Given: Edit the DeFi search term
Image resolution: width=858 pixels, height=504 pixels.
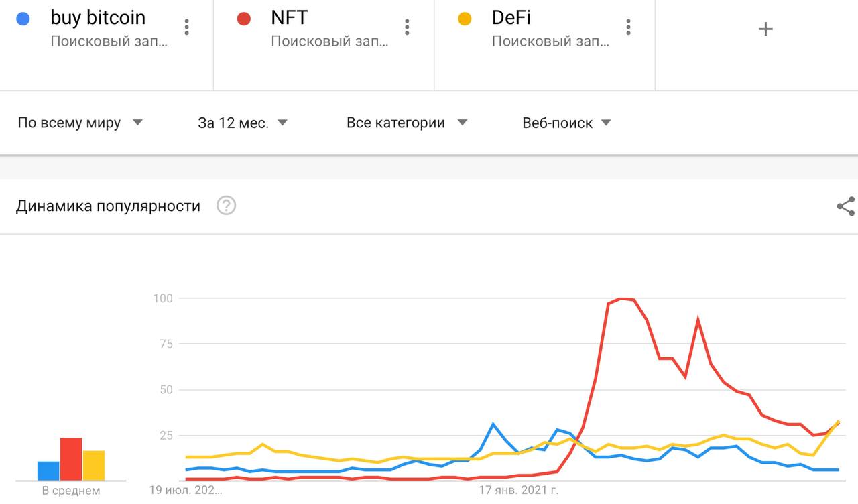Looking at the screenshot, I should click(x=511, y=17).
